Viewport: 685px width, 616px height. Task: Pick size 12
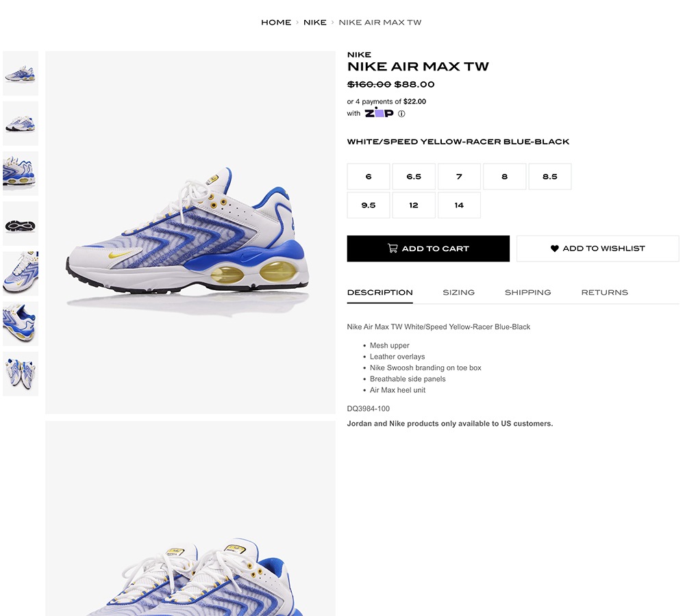pos(414,205)
